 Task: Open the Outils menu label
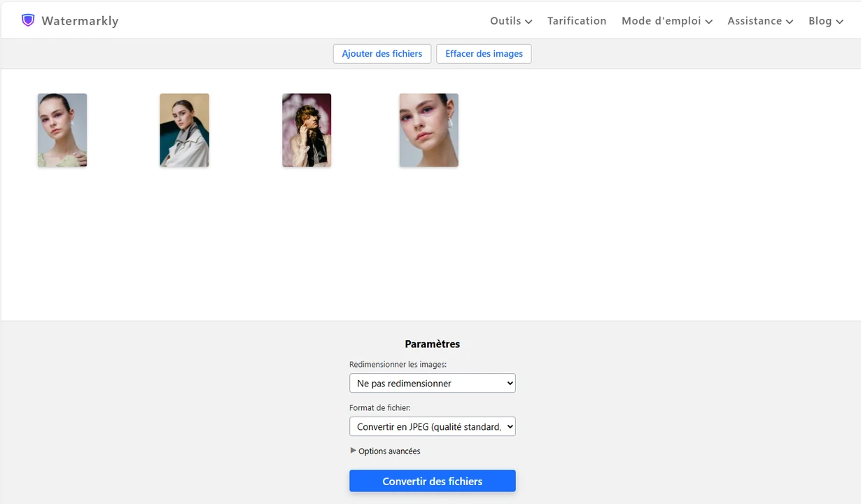505,21
